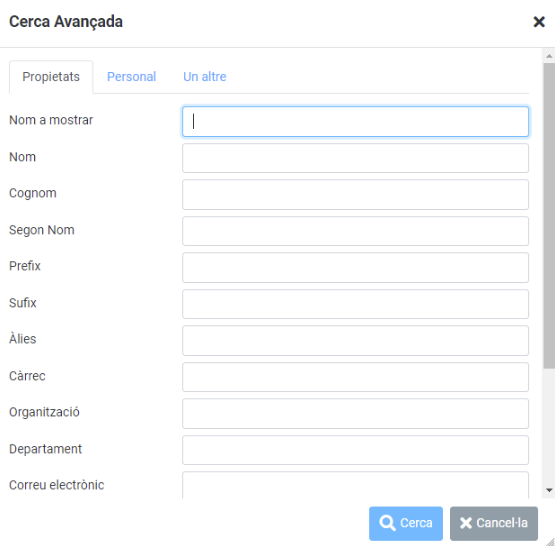Dismiss the dialog via Cancel·la button
Screen dimensions: 555x546
[494, 523]
